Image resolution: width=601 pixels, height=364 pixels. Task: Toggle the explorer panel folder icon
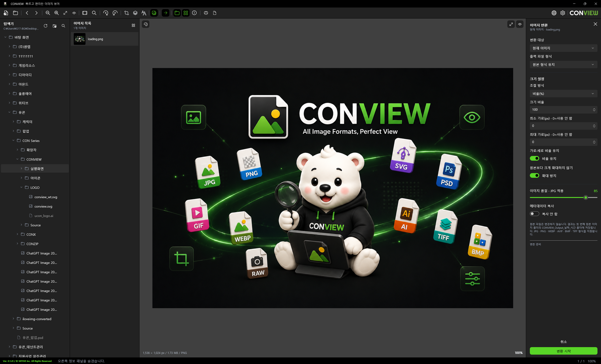pyautogui.click(x=177, y=13)
